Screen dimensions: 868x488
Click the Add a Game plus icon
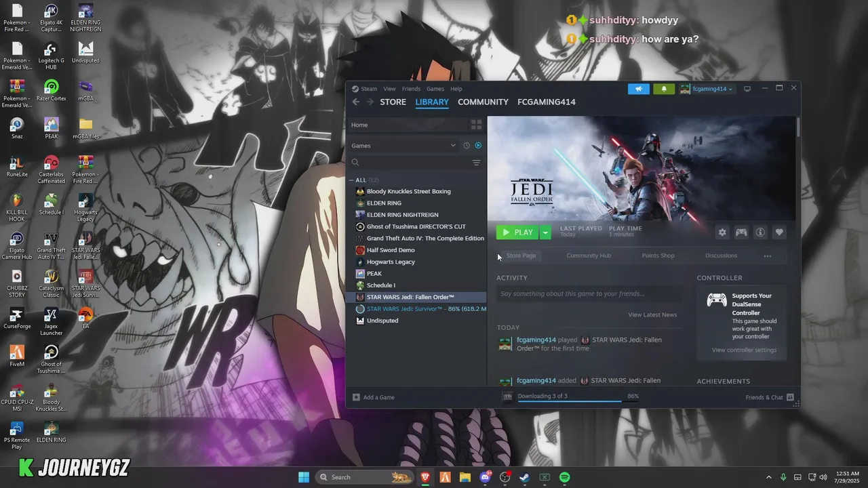[356, 397]
